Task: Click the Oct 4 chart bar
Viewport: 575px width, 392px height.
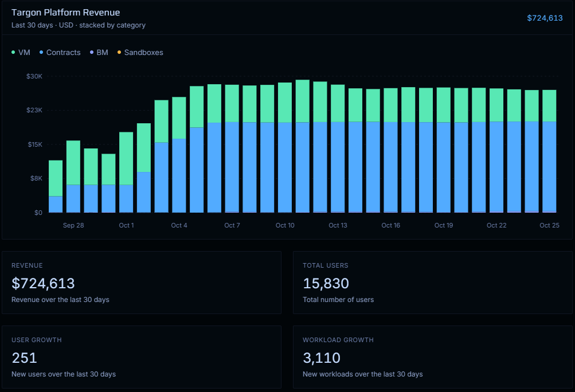Action: [179, 155]
